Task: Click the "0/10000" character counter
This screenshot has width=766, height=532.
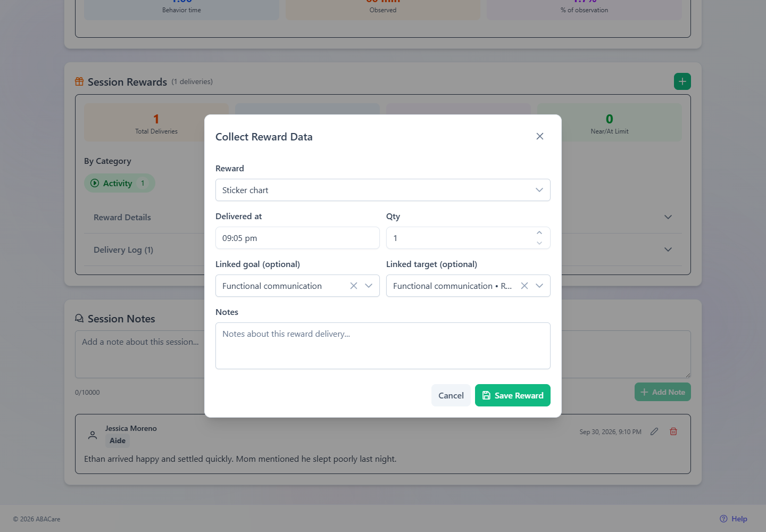Action: click(87, 393)
